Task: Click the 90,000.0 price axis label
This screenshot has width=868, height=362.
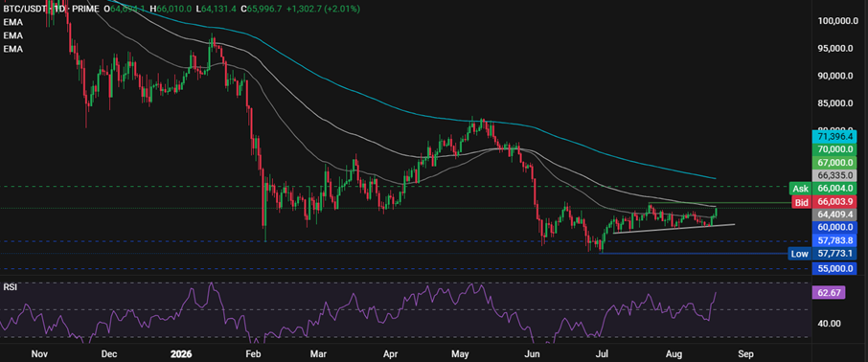Action: 835,76
